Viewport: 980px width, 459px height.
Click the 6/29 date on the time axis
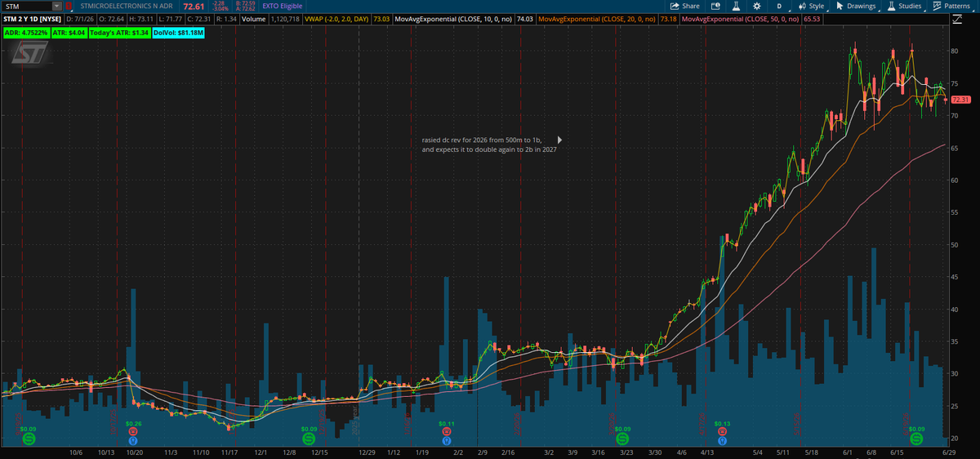click(x=949, y=452)
